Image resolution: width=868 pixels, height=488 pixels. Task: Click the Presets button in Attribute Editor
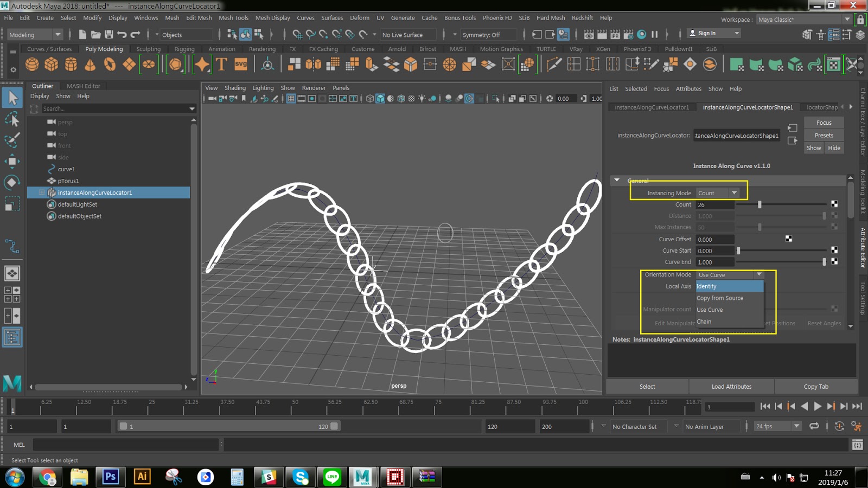(x=824, y=135)
